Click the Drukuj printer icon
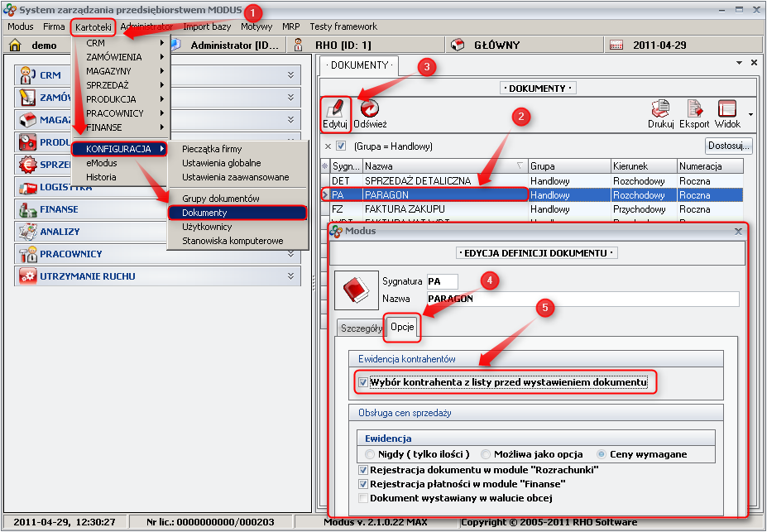The image size is (767, 532). point(660,108)
